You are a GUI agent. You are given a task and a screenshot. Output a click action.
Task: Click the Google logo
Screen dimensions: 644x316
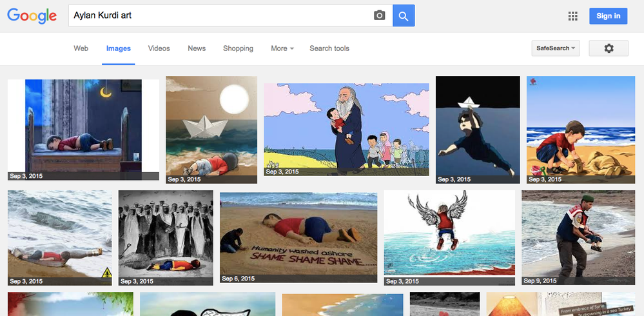click(32, 15)
